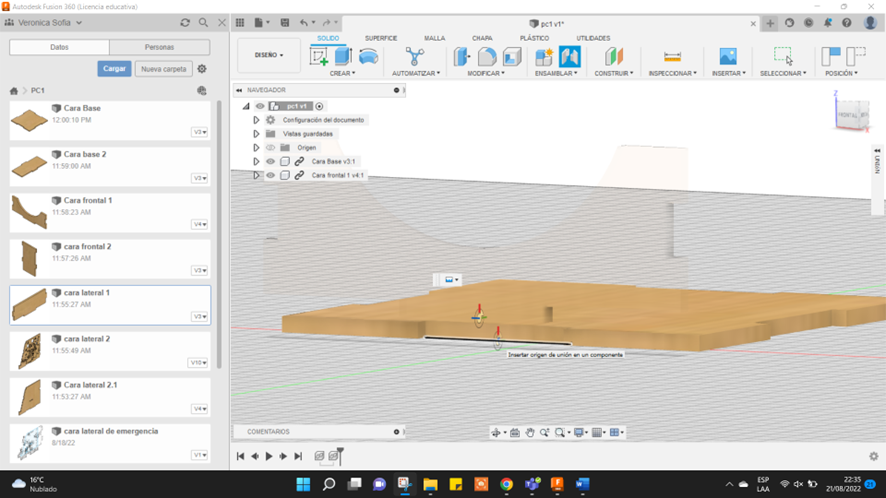
Task: Click the Save icon in toolbar
Action: [285, 23]
